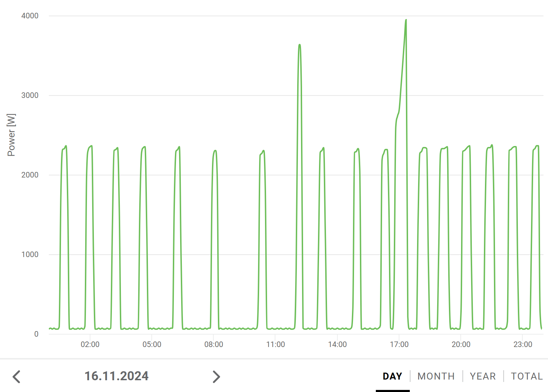Show the TOTAL statistics tab
Image resolution: width=548 pixels, height=392 pixels.
tap(527, 376)
